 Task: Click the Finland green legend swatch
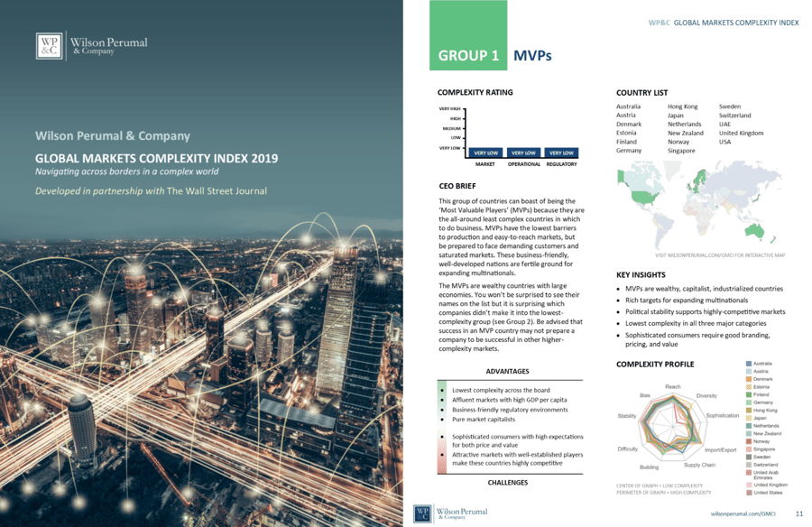749,395
